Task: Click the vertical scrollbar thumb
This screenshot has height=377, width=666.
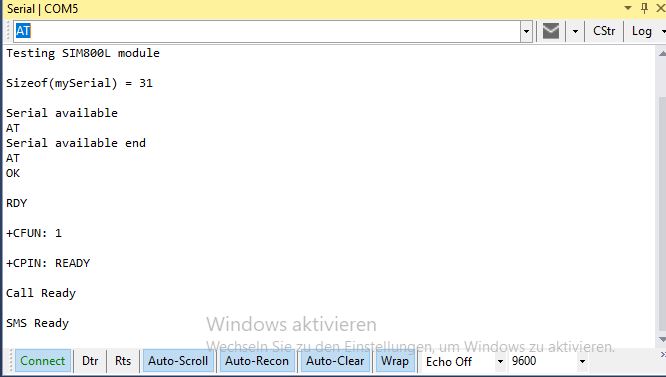Action: pos(662,214)
